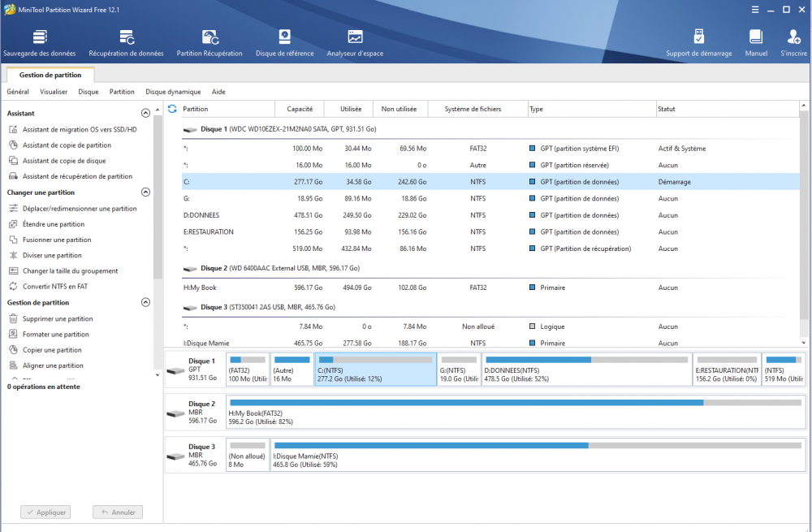The height and width of the screenshot is (532, 812).
Task: Launch Récupération de données tool
Action: (126, 43)
